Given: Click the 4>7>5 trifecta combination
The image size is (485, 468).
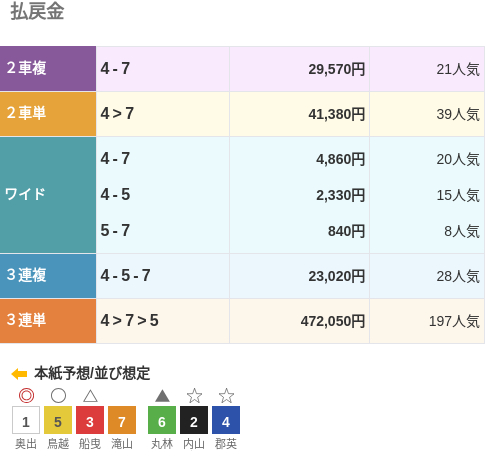Looking at the screenshot, I should pyautogui.click(x=130, y=321).
